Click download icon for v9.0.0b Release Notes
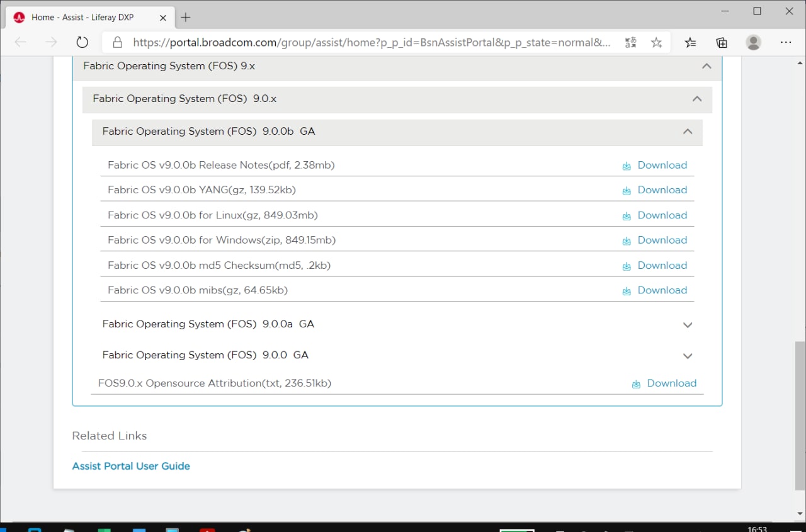 coord(627,166)
